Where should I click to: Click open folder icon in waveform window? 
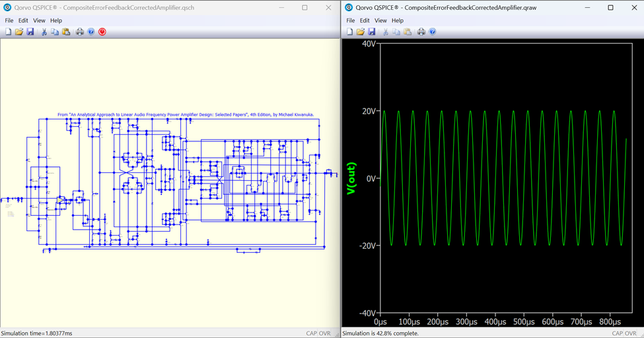tap(361, 32)
